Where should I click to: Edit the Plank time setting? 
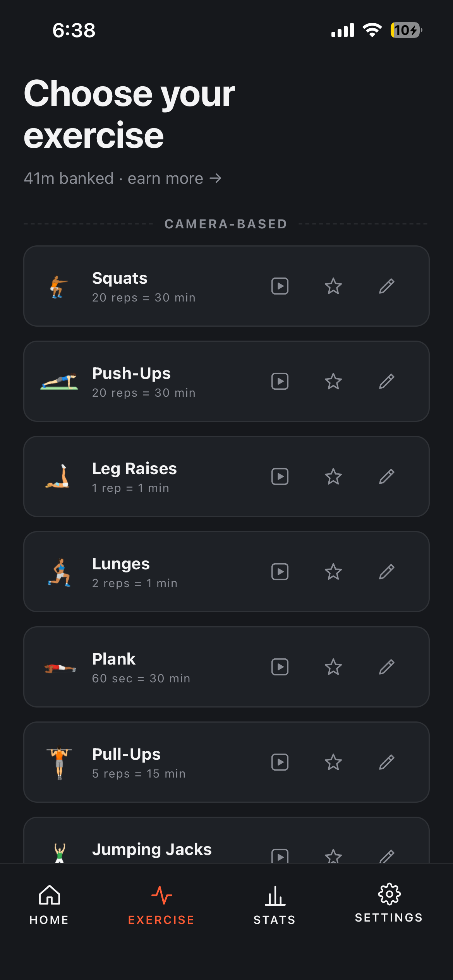386,667
